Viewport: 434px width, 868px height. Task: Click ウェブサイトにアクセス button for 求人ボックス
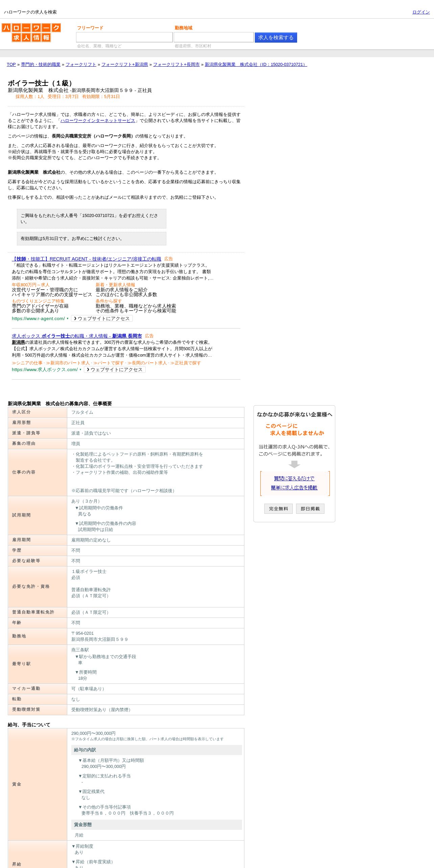click(115, 370)
